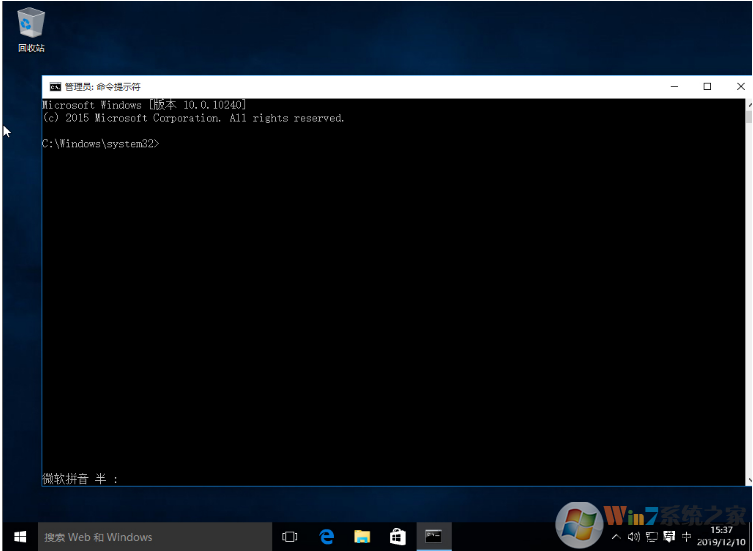Launch Microsoft Edge from the taskbar
753x551 pixels.
pos(326,536)
